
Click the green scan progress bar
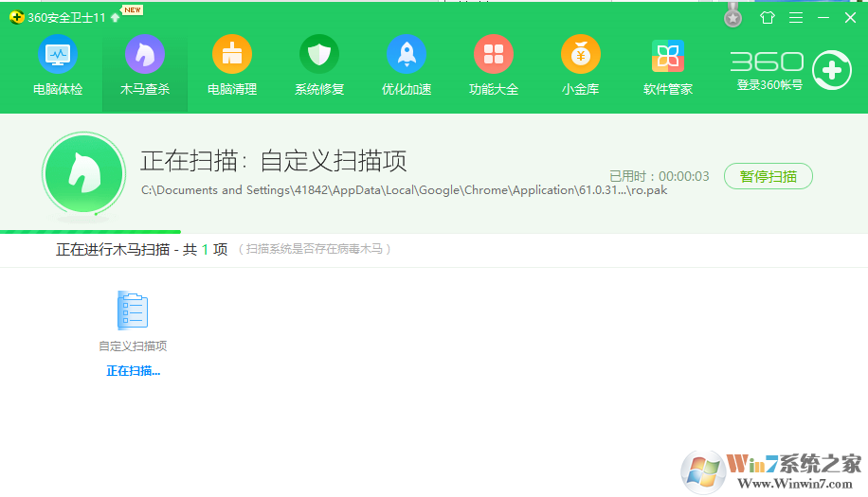(90, 231)
